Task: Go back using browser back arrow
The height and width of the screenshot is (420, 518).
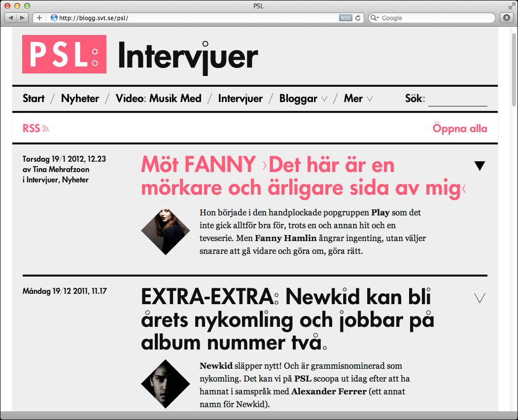Action: [x=11, y=18]
